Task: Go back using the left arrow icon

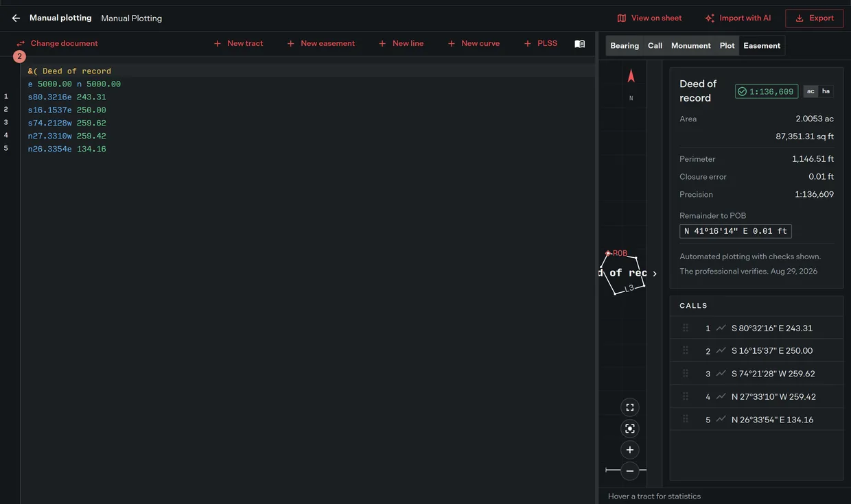Action: click(x=16, y=19)
